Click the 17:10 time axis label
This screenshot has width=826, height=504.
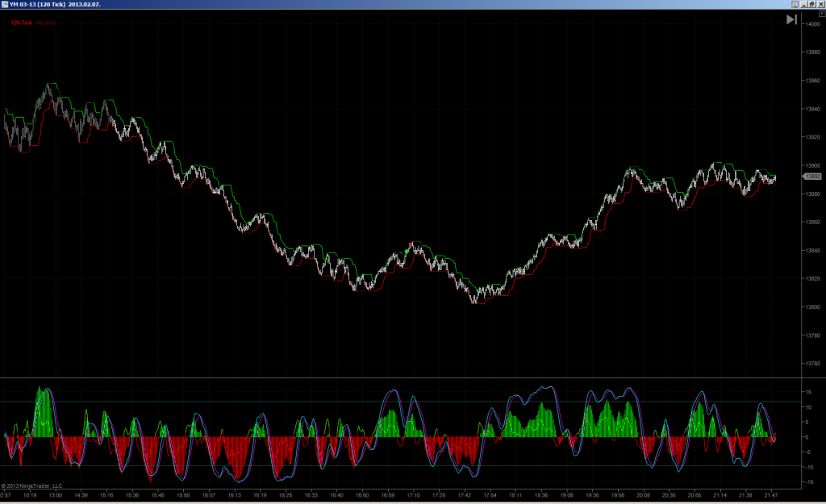(413, 495)
